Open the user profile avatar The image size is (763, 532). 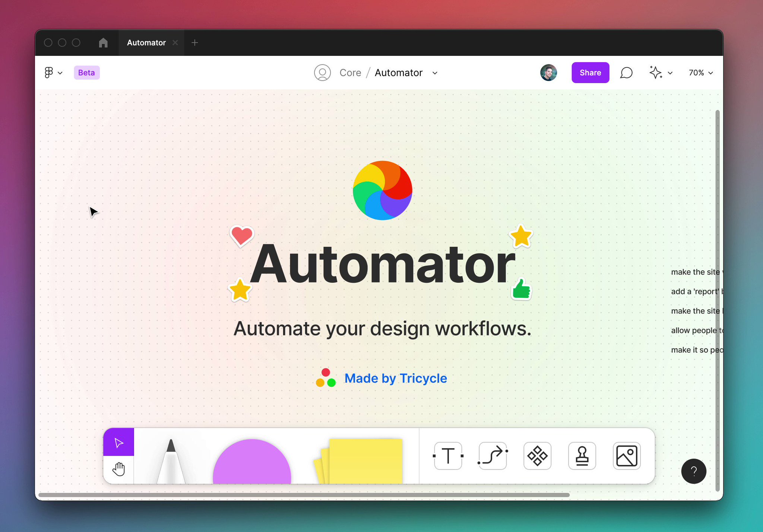point(548,73)
